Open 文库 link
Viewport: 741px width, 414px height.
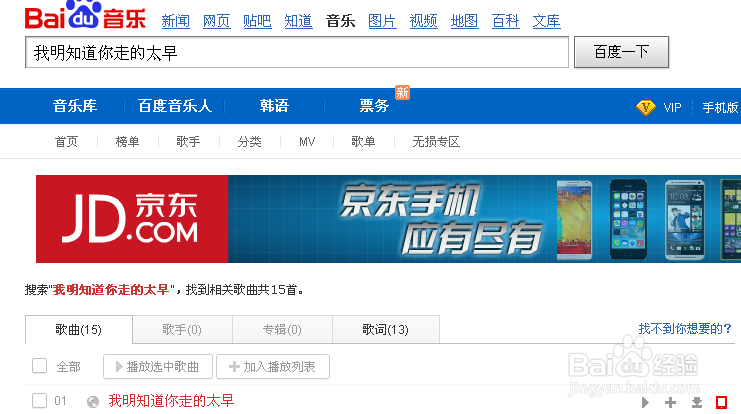[546, 21]
